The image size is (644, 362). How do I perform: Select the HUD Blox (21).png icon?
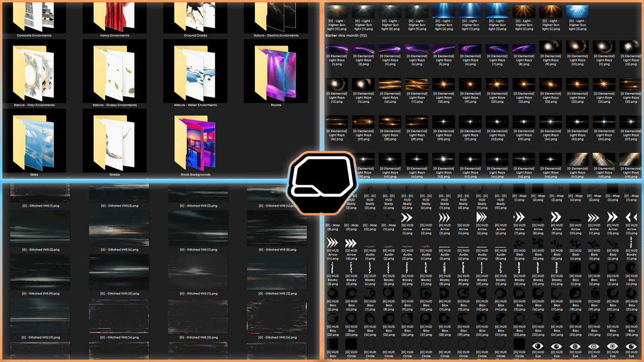631,293
